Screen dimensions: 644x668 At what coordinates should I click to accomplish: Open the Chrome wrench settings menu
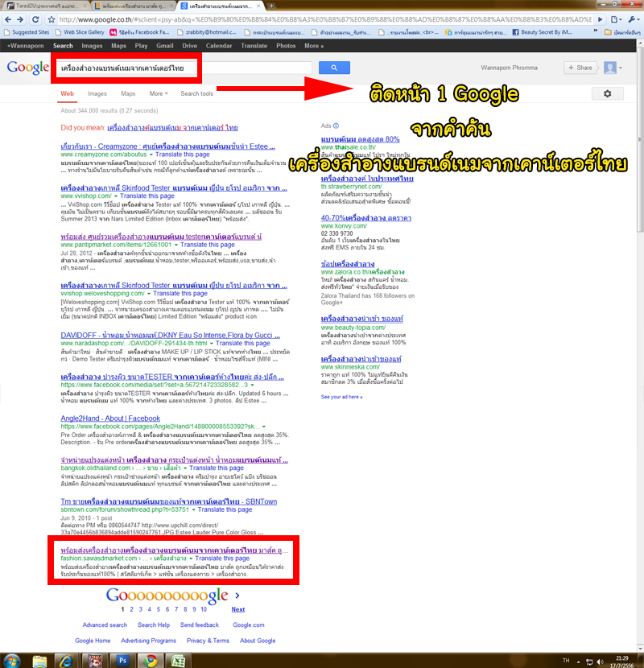tap(633, 19)
